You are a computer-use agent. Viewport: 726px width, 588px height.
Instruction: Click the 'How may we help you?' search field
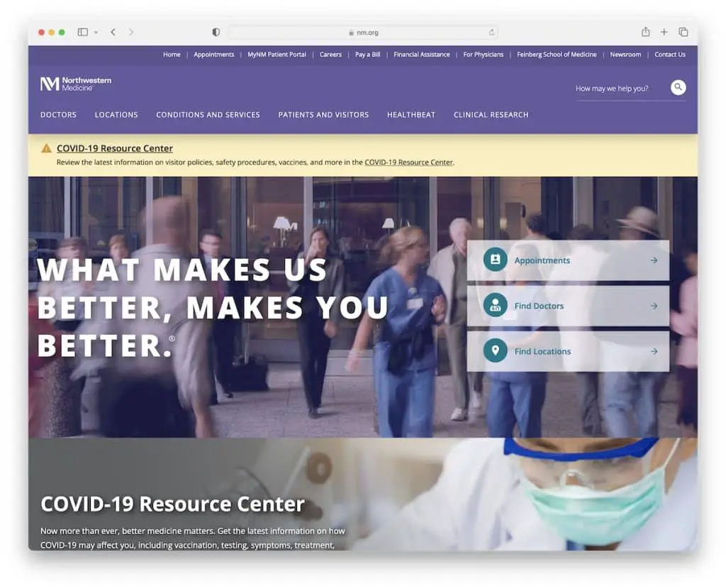point(620,88)
